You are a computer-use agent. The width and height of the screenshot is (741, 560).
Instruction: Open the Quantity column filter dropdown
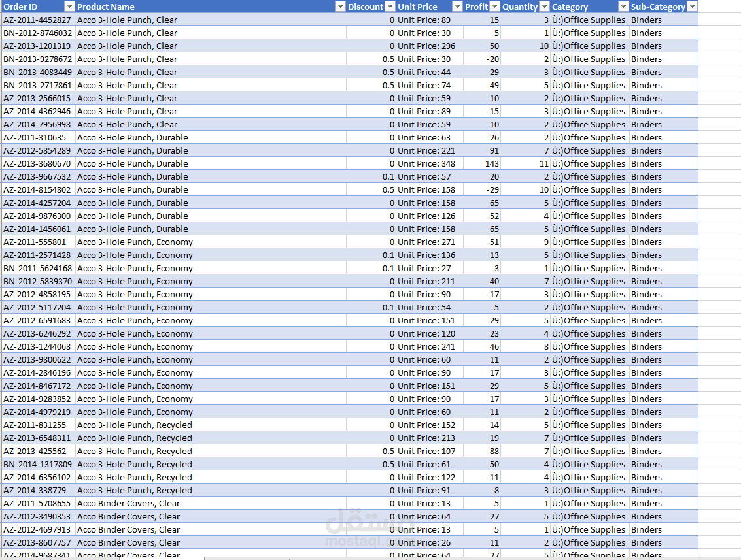click(544, 7)
